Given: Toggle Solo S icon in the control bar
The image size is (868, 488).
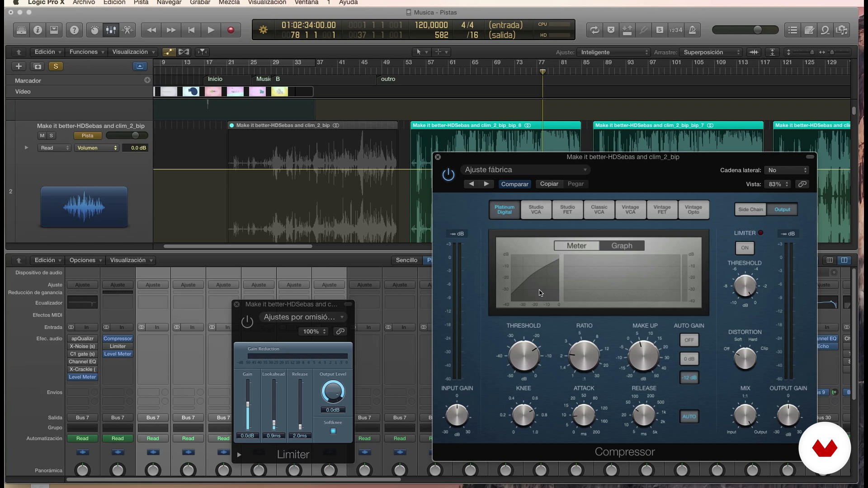Looking at the screenshot, I should point(660,30).
